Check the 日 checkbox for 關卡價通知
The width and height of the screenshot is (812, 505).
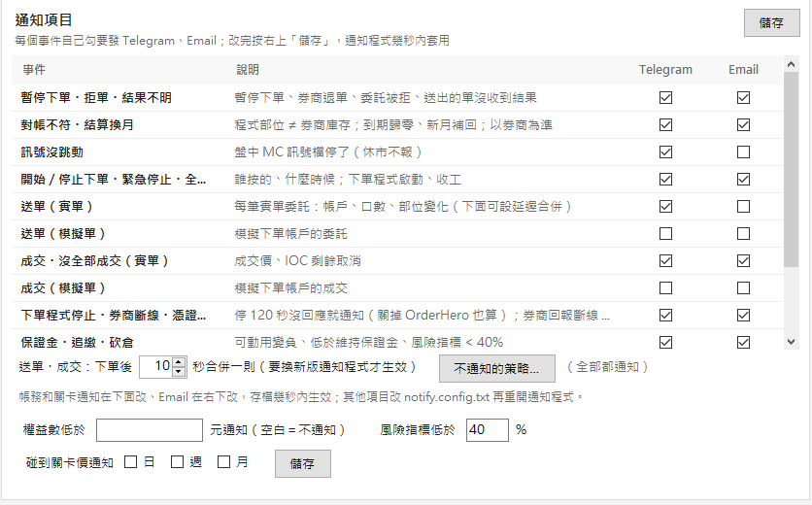(x=130, y=461)
